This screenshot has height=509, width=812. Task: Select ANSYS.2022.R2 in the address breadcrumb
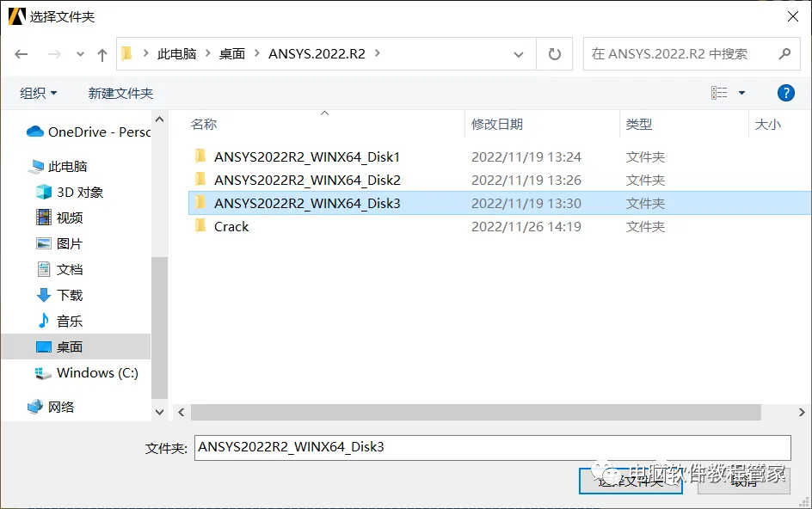point(317,54)
